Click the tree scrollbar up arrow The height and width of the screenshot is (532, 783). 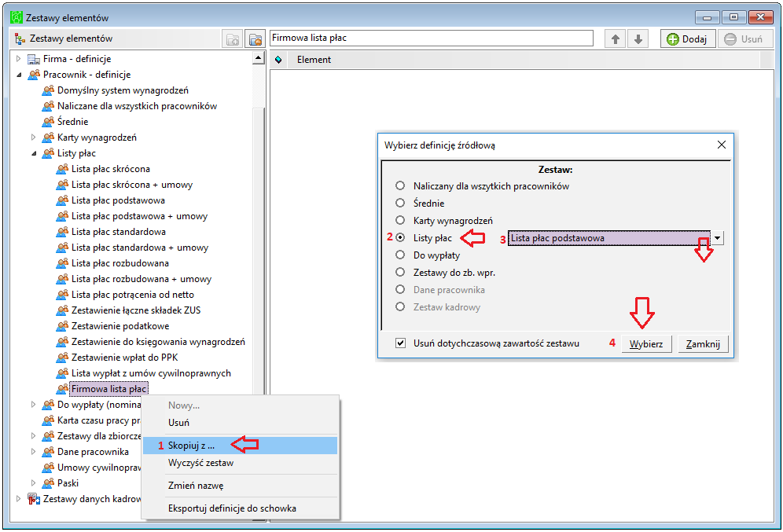[x=258, y=58]
